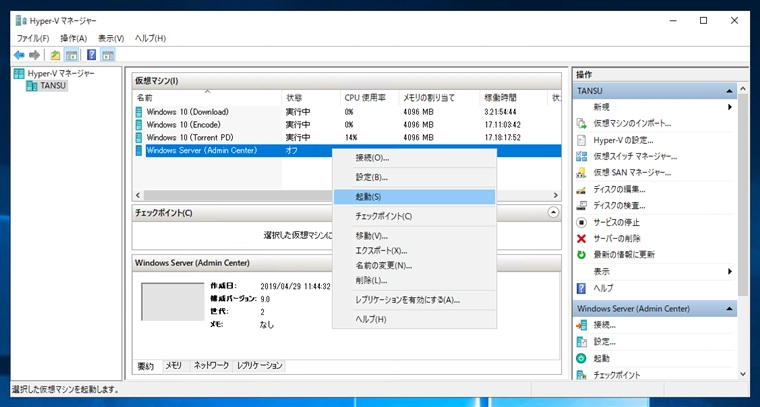Switch to the レプリケーション tab

259,366
